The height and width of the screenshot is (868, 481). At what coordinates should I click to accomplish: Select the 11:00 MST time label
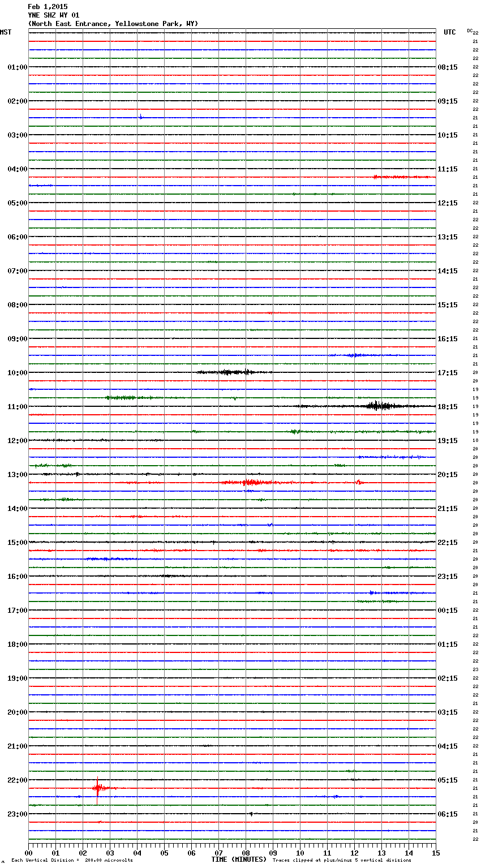click(18, 407)
